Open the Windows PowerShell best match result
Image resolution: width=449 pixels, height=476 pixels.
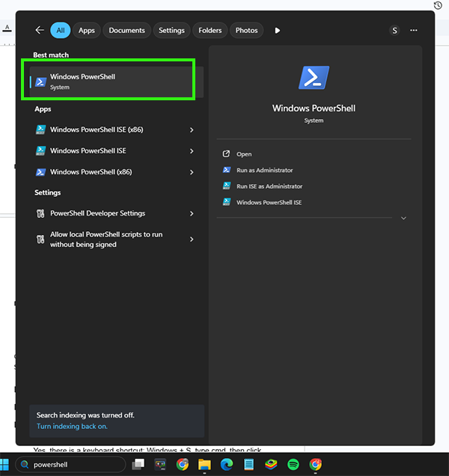tap(116, 82)
